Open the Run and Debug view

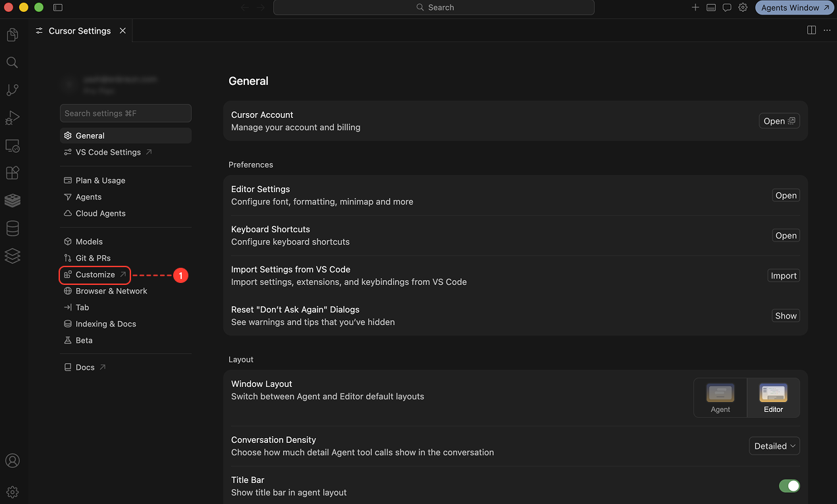tap(12, 118)
